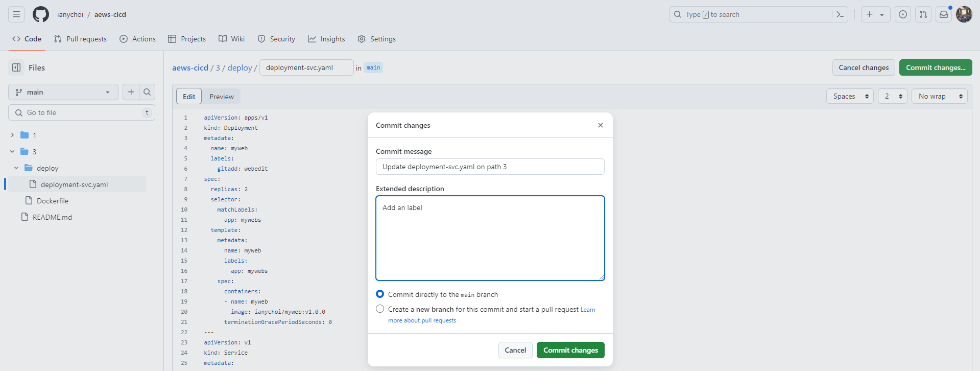The width and height of the screenshot is (980, 371).
Task: Open the deploy breadcrumb link
Action: (240, 67)
